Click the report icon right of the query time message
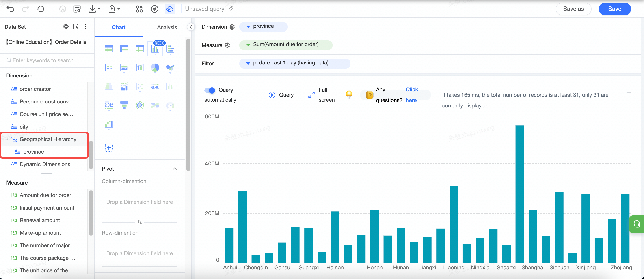 tap(629, 95)
